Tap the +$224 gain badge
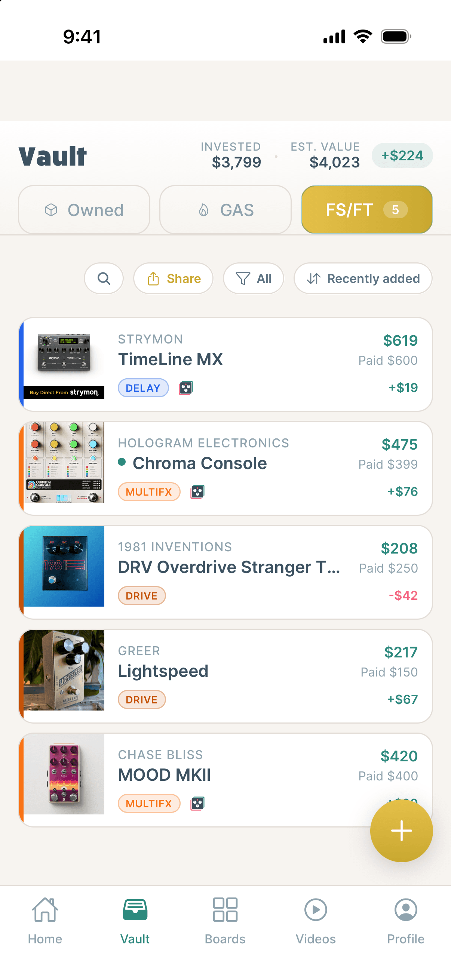Viewport: 451px width, 980px height. pyautogui.click(x=402, y=155)
